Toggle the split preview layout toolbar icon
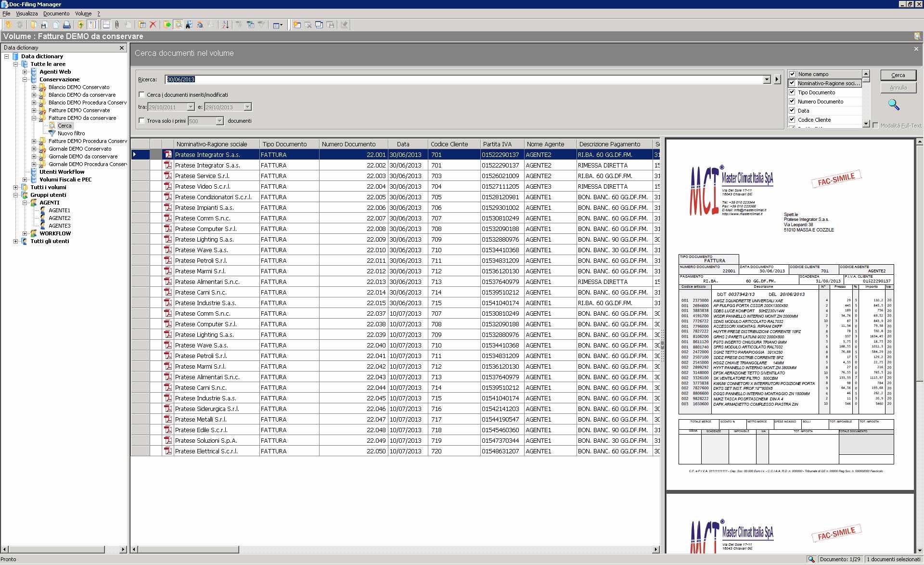Screen dimensions: 924x565 coord(106,25)
